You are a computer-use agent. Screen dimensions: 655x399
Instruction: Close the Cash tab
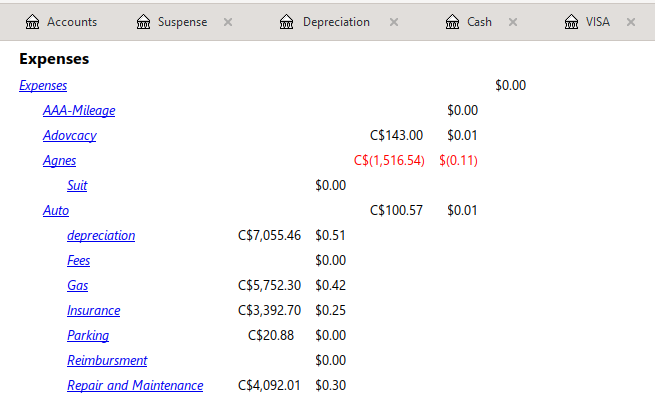[513, 22]
